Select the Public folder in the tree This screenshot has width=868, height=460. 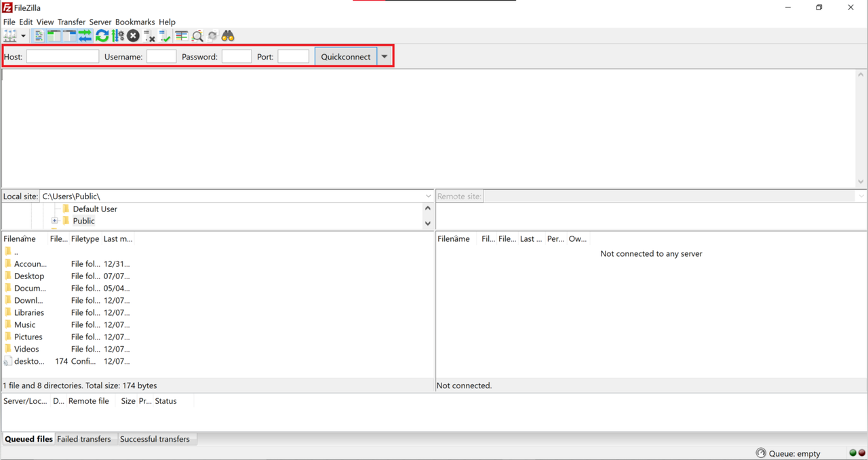(x=83, y=221)
